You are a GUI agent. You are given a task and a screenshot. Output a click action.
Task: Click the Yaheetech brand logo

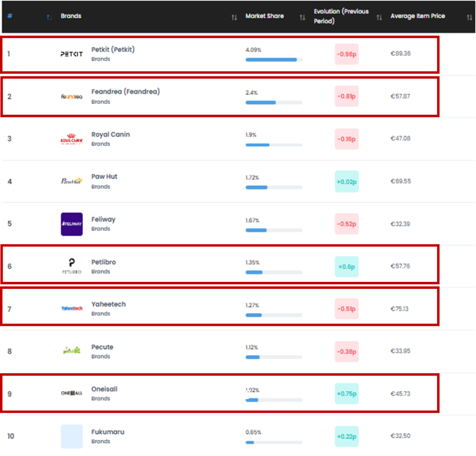[71, 309]
